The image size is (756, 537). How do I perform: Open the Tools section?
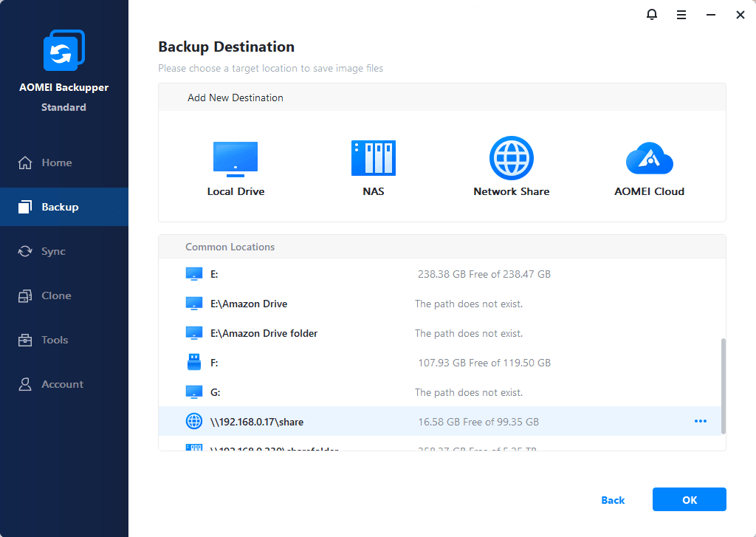(x=55, y=340)
